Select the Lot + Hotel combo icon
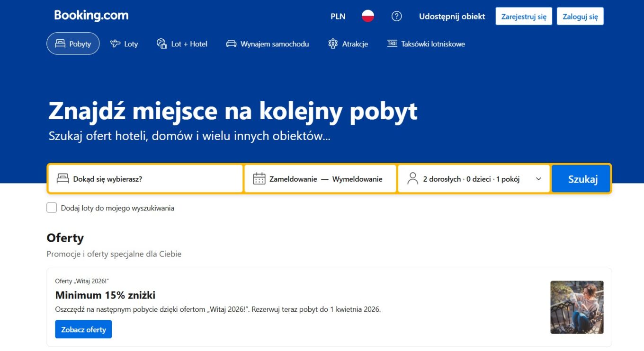Screen dimensions: 644x351 point(161,43)
